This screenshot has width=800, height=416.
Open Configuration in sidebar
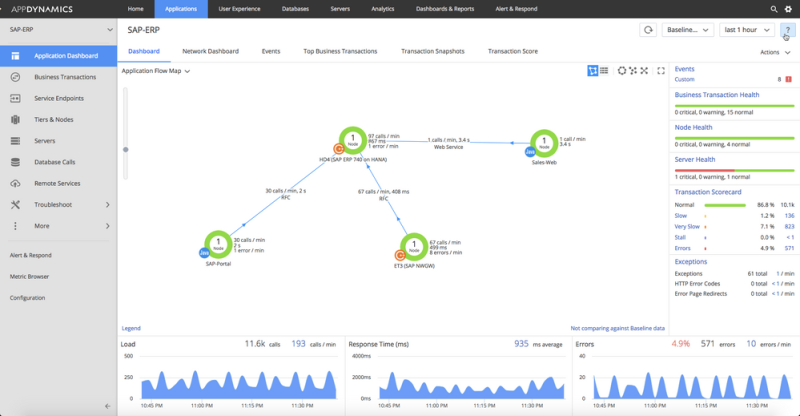click(x=28, y=298)
